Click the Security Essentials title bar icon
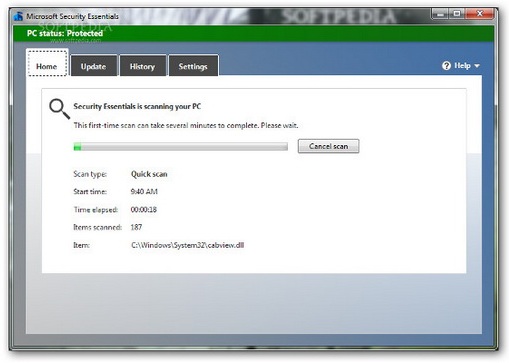Screen dimensions: 509x363 coord(18,16)
